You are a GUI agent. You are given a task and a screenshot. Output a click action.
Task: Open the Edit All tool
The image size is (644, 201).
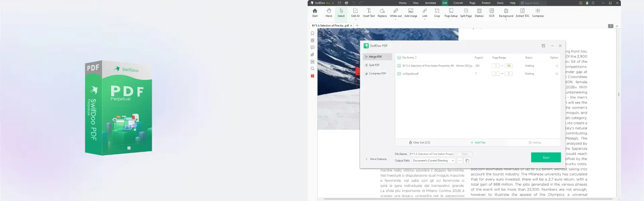(x=356, y=13)
